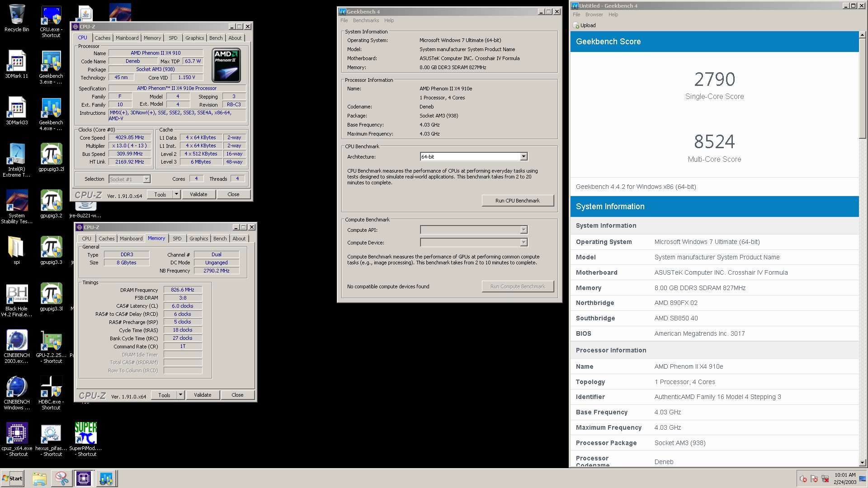
Task: Click Geekbench taskbar icon
Action: pos(106,479)
